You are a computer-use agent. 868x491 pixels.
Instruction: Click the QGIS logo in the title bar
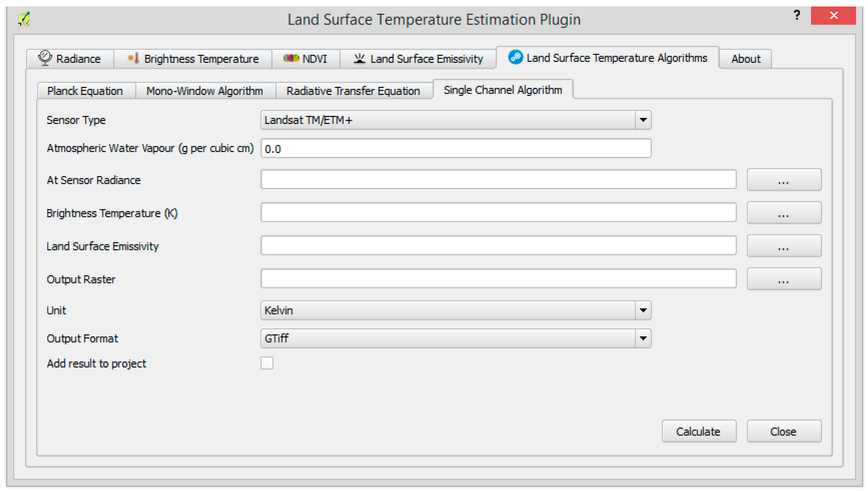[x=24, y=19]
